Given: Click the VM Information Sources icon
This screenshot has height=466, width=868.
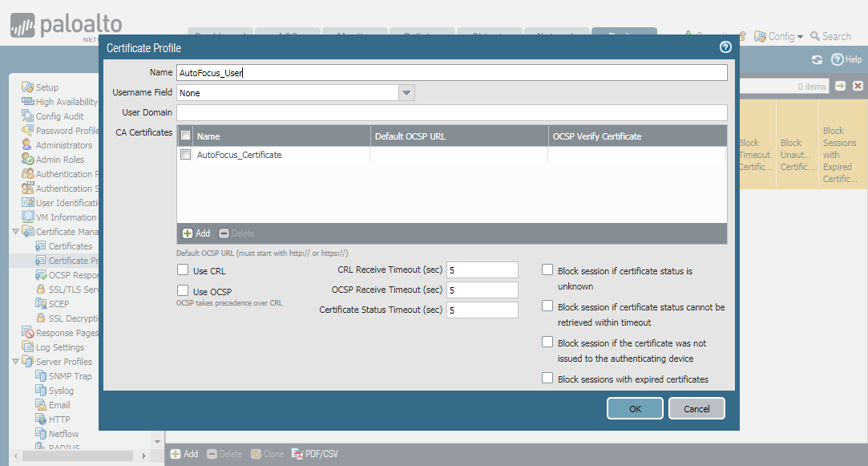Looking at the screenshot, I should coord(28,217).
